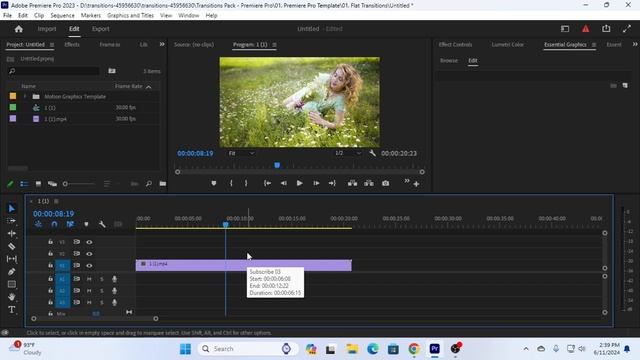Open the Export workspace
The width and height of the screenshot is (640, 360).
[100, 29]
